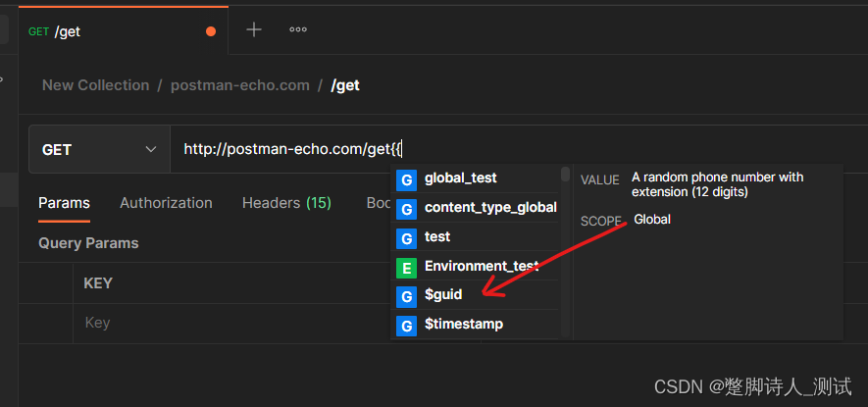868x407 pixels.
Task: Open the postman-echo.com breadcrumb folder
Action: [x=239, y=85]
